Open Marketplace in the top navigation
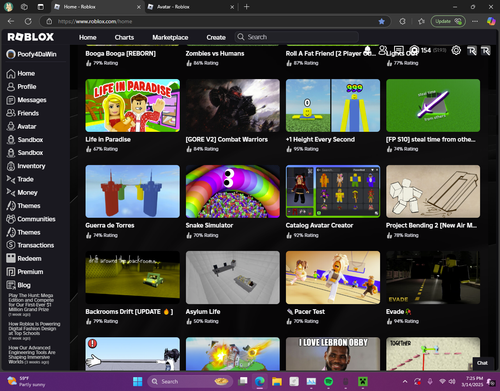The height and width of the screenshot is (391, 500). pos(170,37)
